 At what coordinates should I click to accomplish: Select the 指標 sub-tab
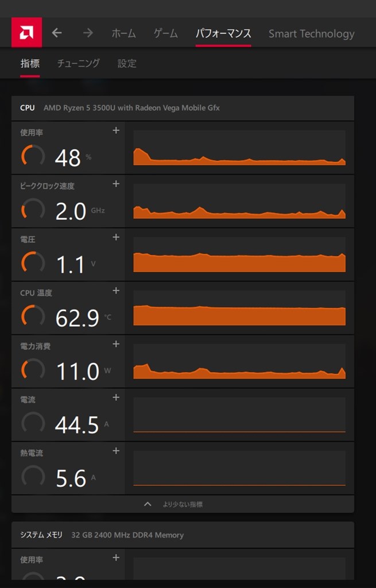click(30, 63)
